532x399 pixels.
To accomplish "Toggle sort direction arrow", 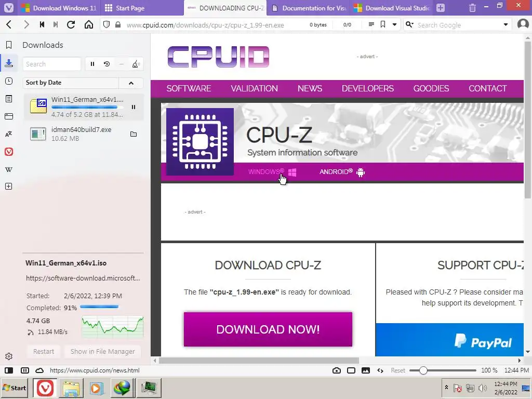I will 131,83.
